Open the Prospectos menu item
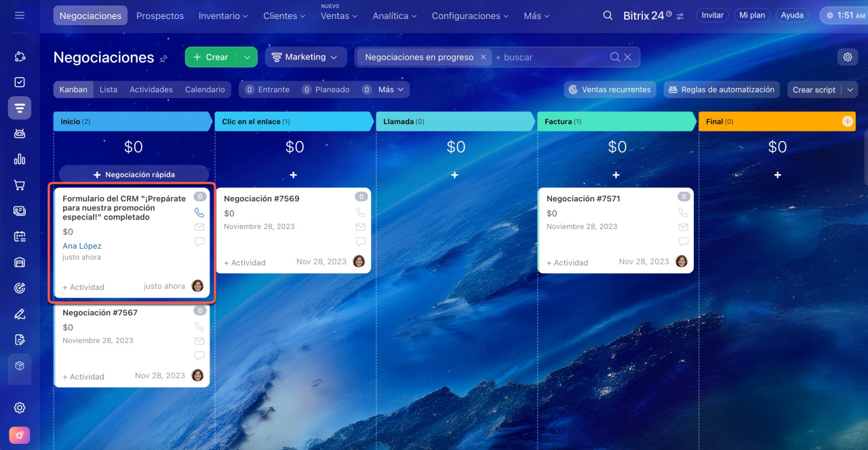 [x=160, y=16]
